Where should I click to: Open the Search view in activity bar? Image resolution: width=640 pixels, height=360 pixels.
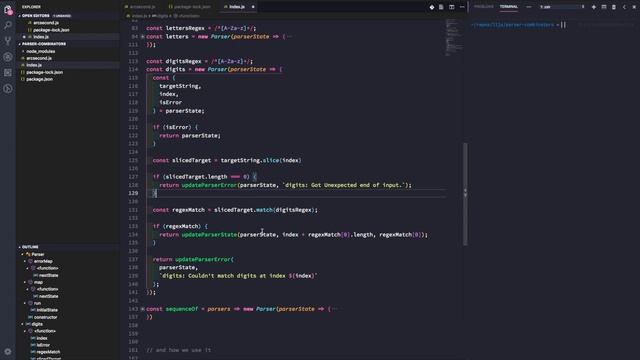click(8, 25)
